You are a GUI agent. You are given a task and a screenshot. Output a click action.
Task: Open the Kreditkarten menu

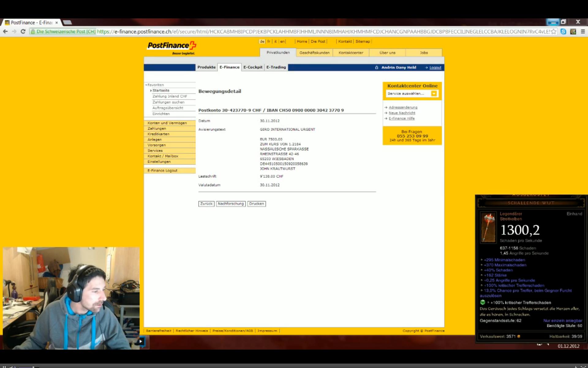tap(170, 134)
